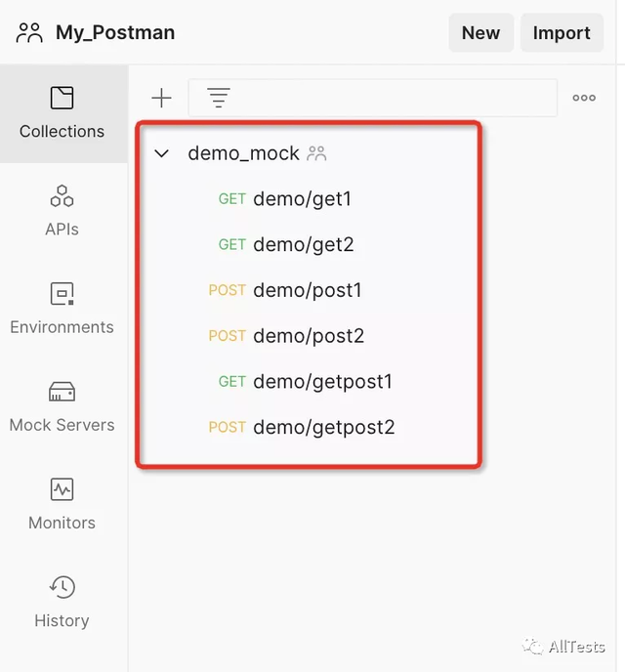Open the History sidebar icon

[62, 587]
